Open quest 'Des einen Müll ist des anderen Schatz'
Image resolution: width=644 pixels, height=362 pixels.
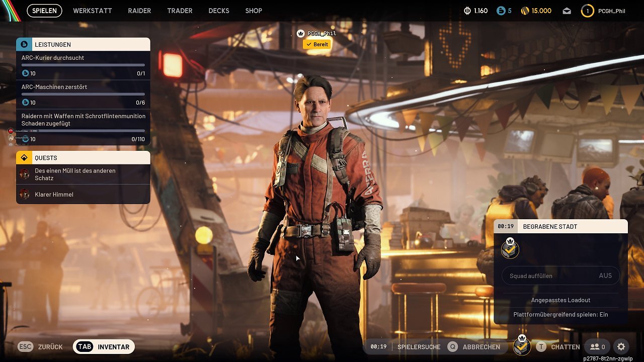coord(83,174)
